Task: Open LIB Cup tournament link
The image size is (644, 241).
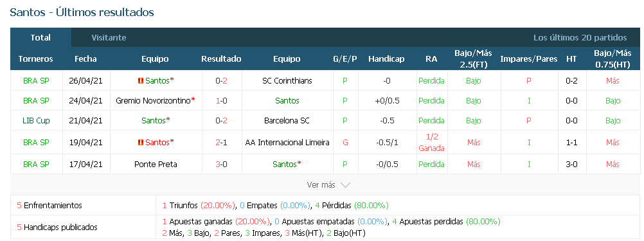Action: pos(36,121)
